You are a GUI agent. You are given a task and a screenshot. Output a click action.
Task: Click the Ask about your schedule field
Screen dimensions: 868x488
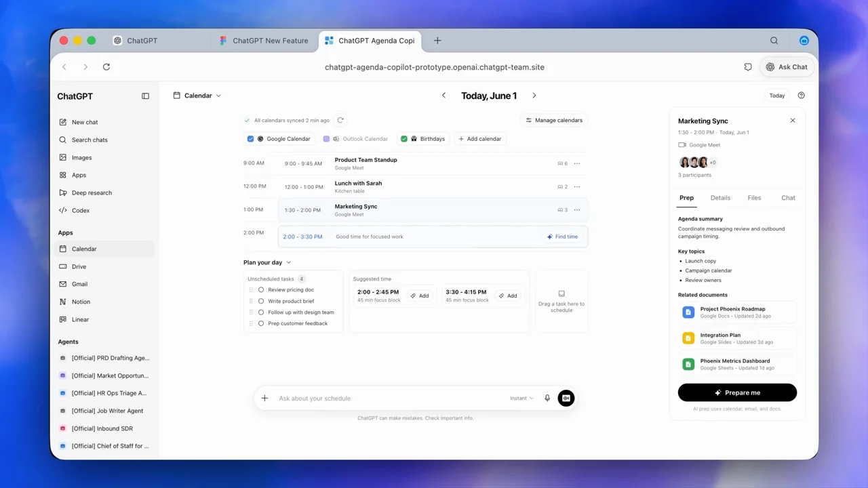pos(390,399)
